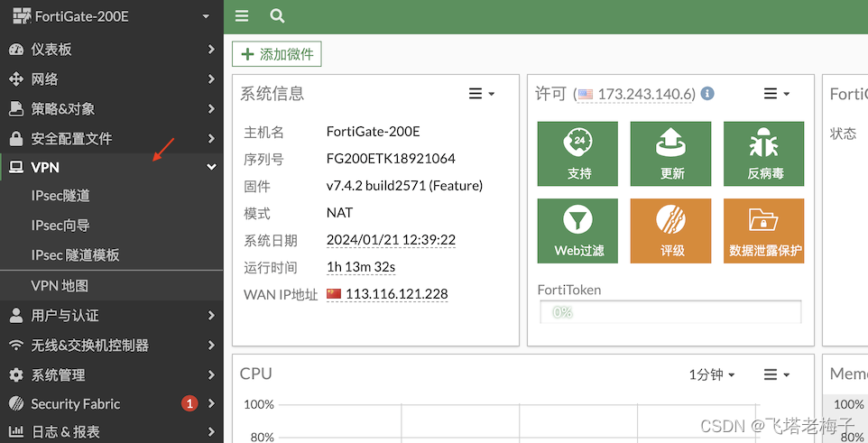Expand the 系统管理 menu chevron

click(x=211, y=375)
